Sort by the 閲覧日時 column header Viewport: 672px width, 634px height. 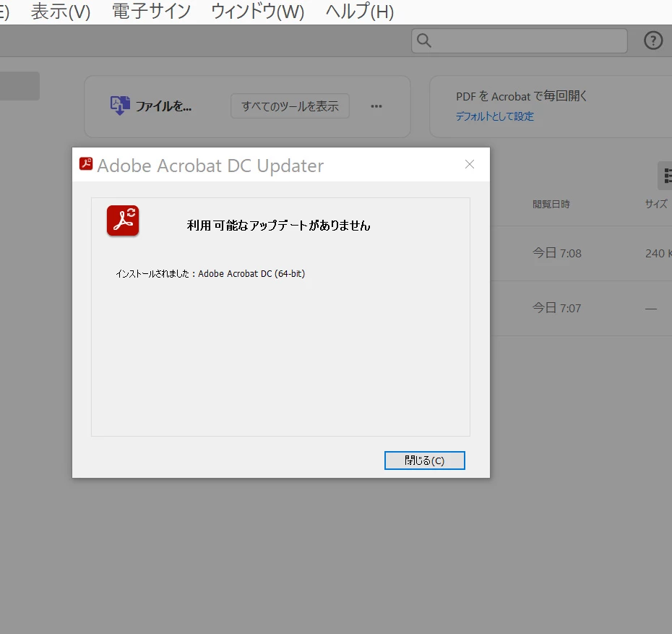tap(551, 204)
